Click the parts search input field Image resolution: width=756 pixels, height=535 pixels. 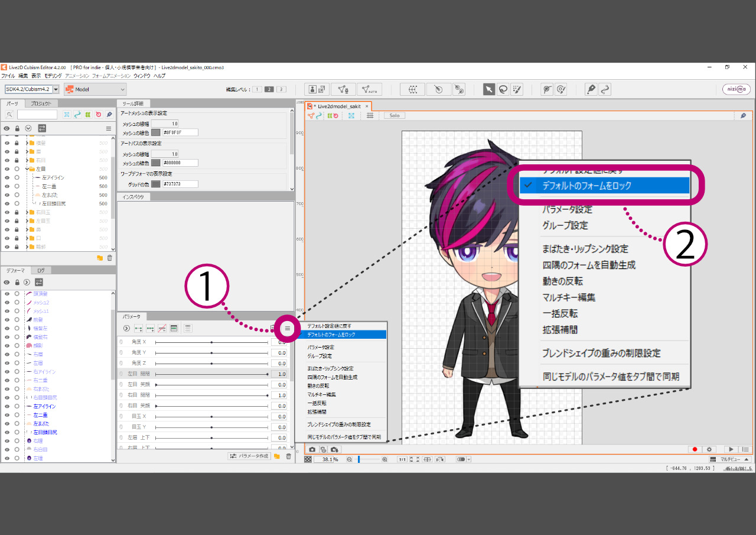(x=37, y=114)
